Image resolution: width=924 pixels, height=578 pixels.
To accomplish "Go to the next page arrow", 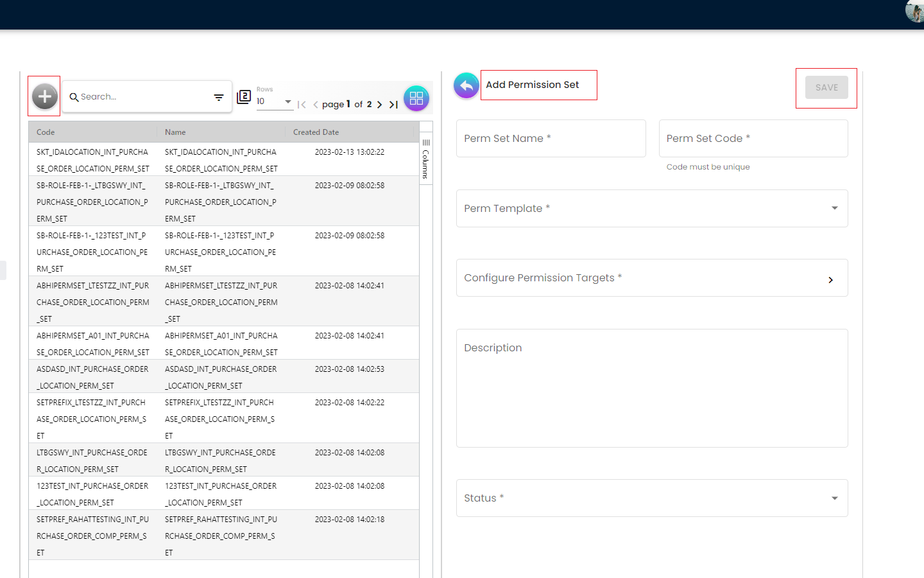I will click(380, 105).
